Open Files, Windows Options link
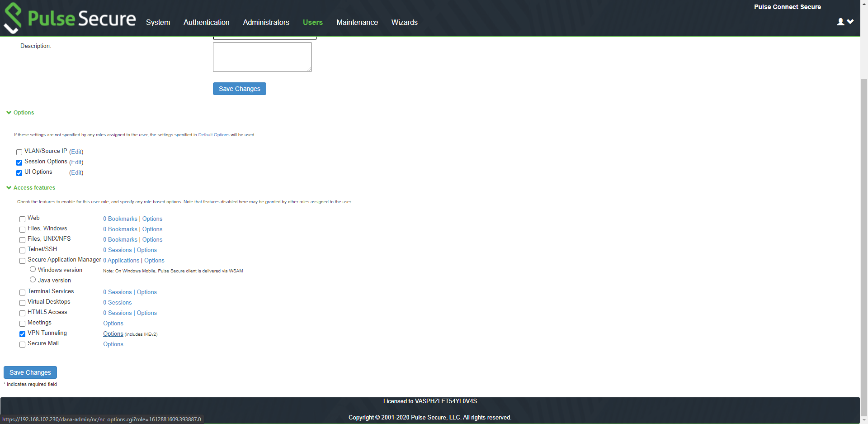The image size is (868, 424). tap(152, 229)
